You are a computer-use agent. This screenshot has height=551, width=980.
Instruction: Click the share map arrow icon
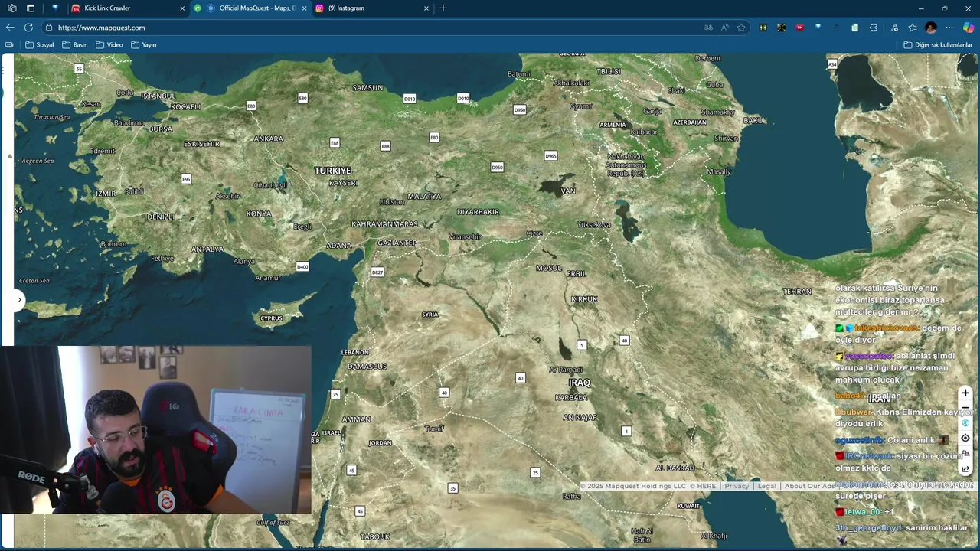click(x=965, y=468)
